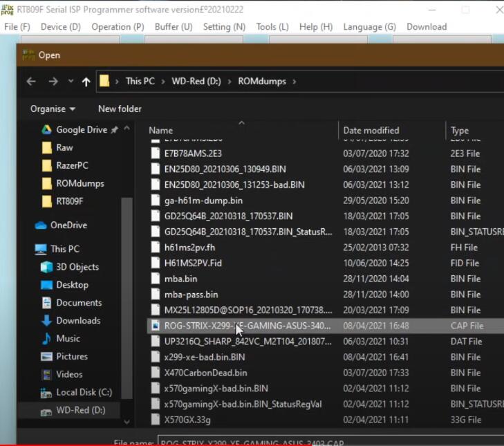
Task: Open Downloads in the sidebar
Action: 71,321
